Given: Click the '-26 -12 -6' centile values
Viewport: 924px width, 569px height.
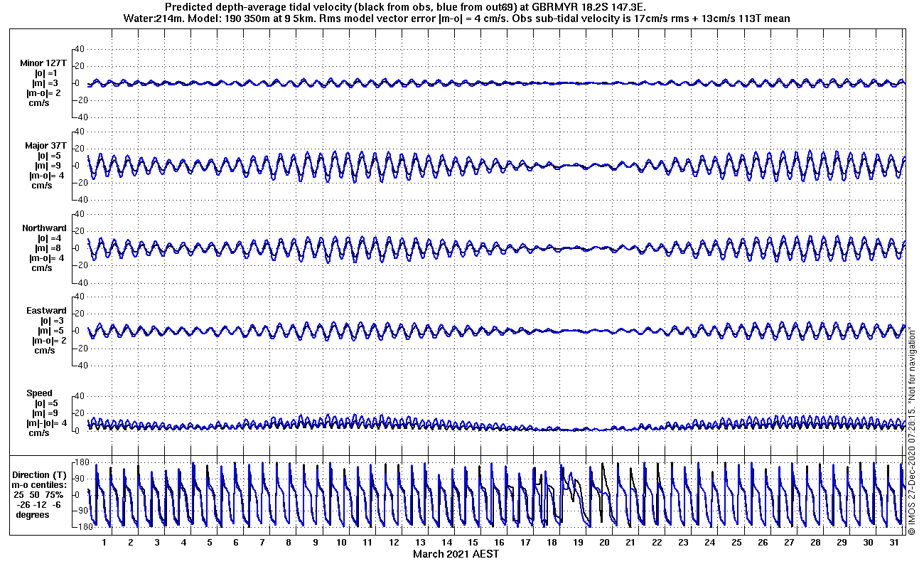Looking at the screenshot, I should point(40,504).
